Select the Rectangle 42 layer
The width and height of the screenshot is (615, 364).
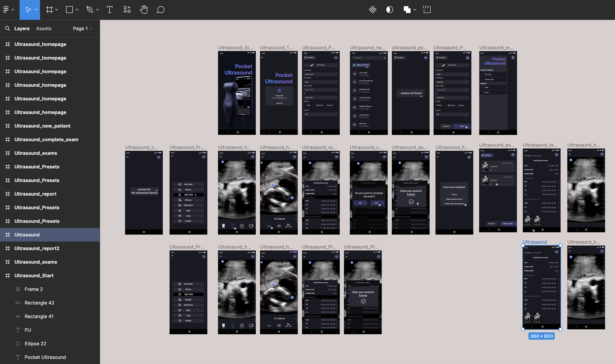click(39, 303)
